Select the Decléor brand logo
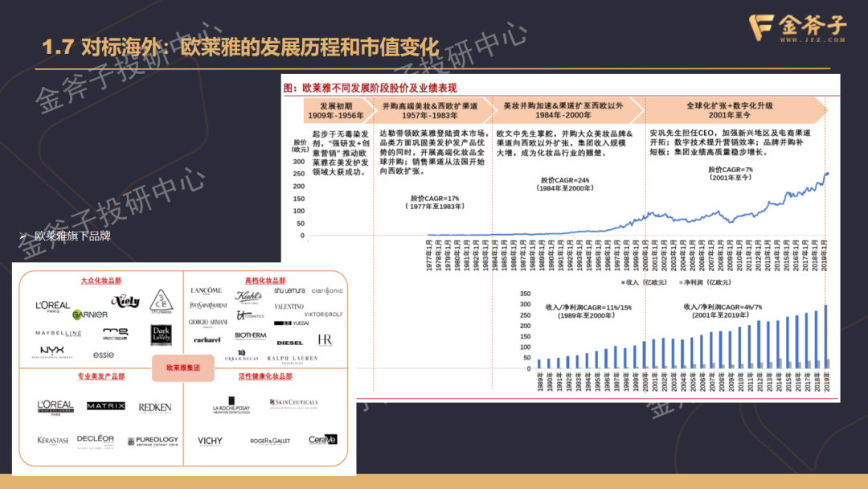This screenshot has width=868, height=489. pos(96,441)
